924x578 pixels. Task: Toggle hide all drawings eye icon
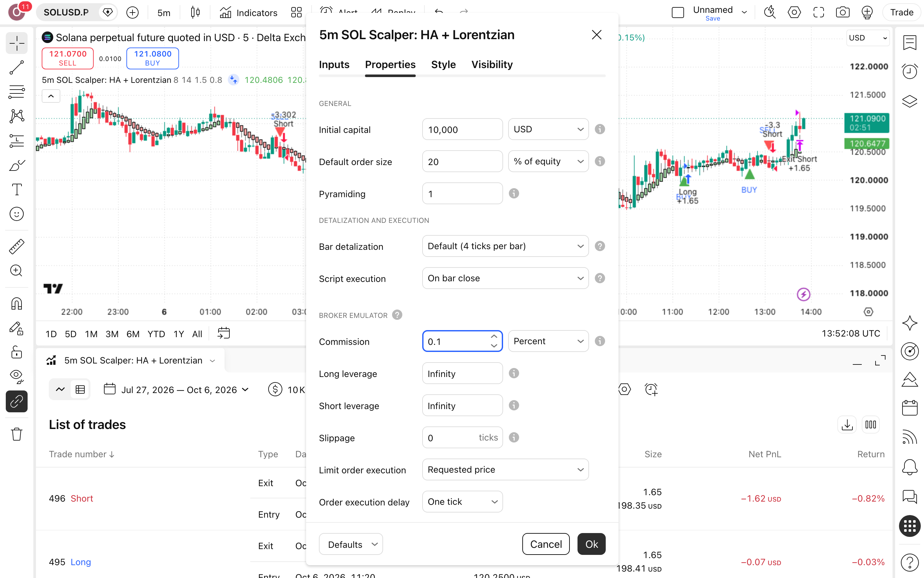tap(16, 377)
